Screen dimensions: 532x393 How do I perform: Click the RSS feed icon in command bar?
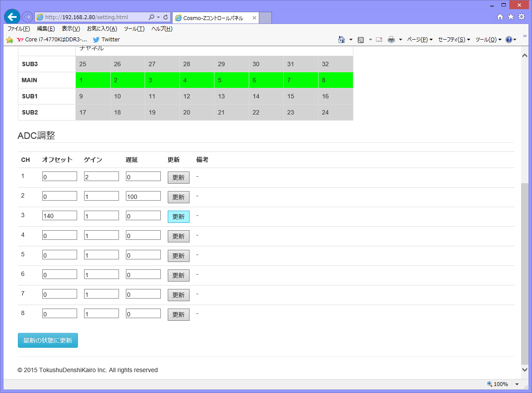(361, 40)
